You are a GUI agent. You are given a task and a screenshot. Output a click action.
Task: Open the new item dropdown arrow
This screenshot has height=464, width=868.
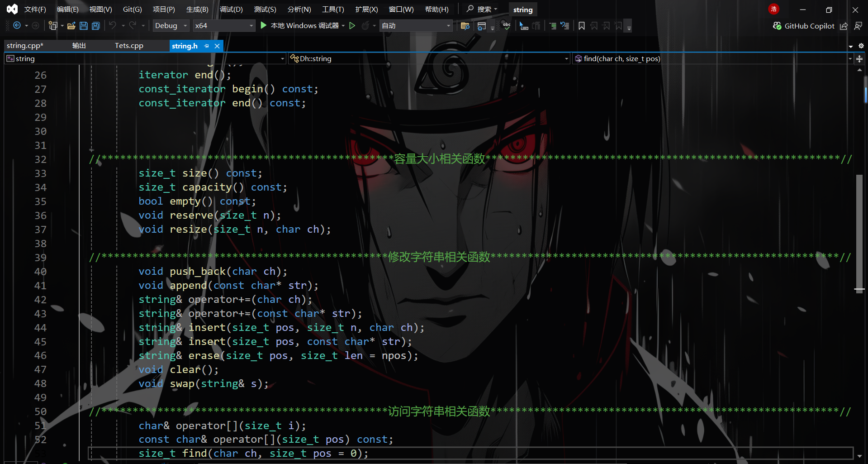62,26
